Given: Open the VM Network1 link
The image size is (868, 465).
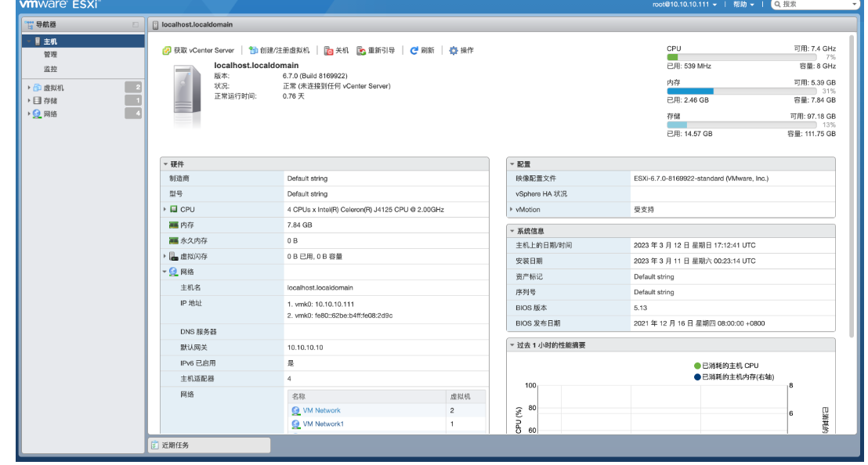Looking at the screenshot, I should coord(324,424).
